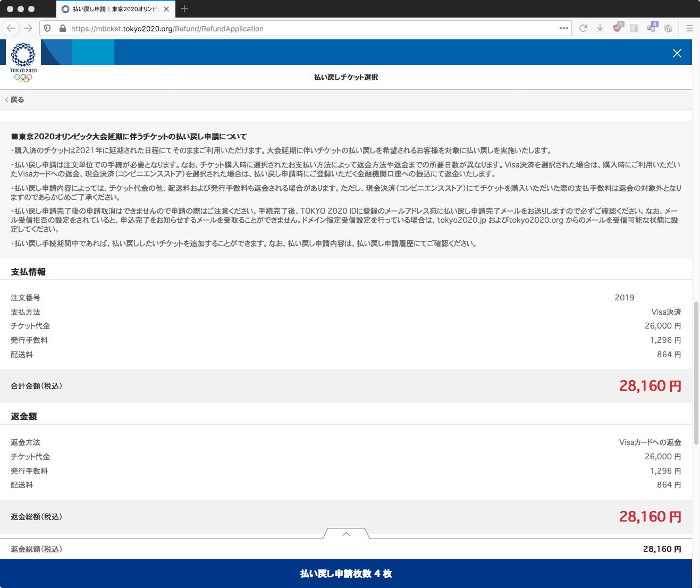700x588 pixels.
Task: Open the Firefox hamburger menu
Action: click(690, 28)
